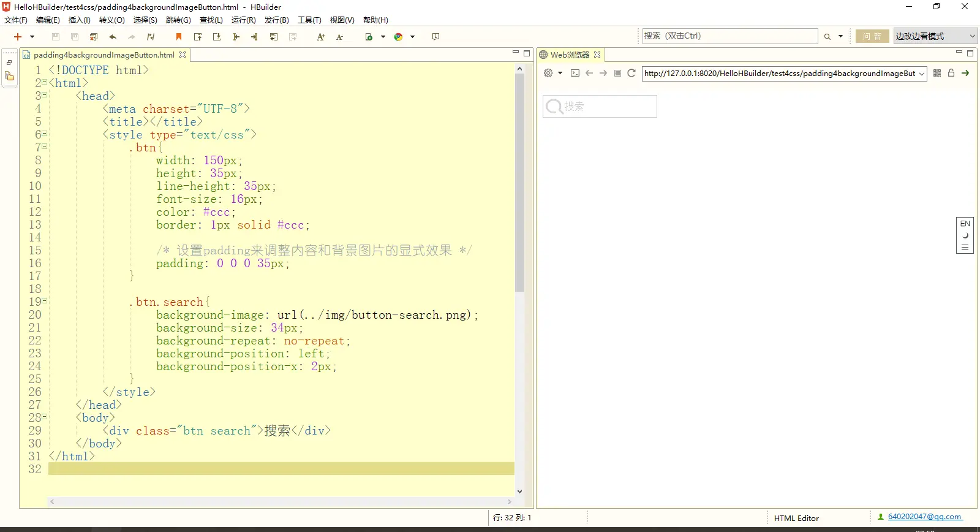Click the browser refresh icon
This screenshot has height=532, width=980.
pyautogui.click(x=631, y=73)
